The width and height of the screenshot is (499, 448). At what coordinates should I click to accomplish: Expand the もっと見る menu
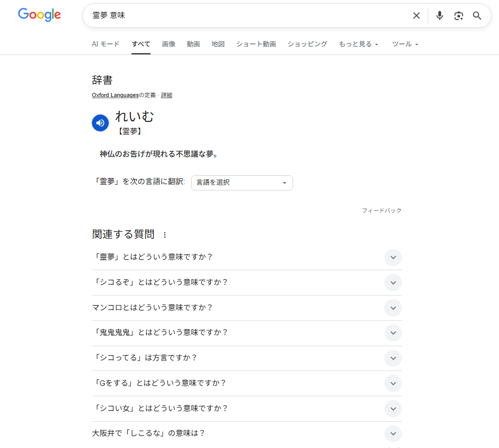click(x=359, y=44)
